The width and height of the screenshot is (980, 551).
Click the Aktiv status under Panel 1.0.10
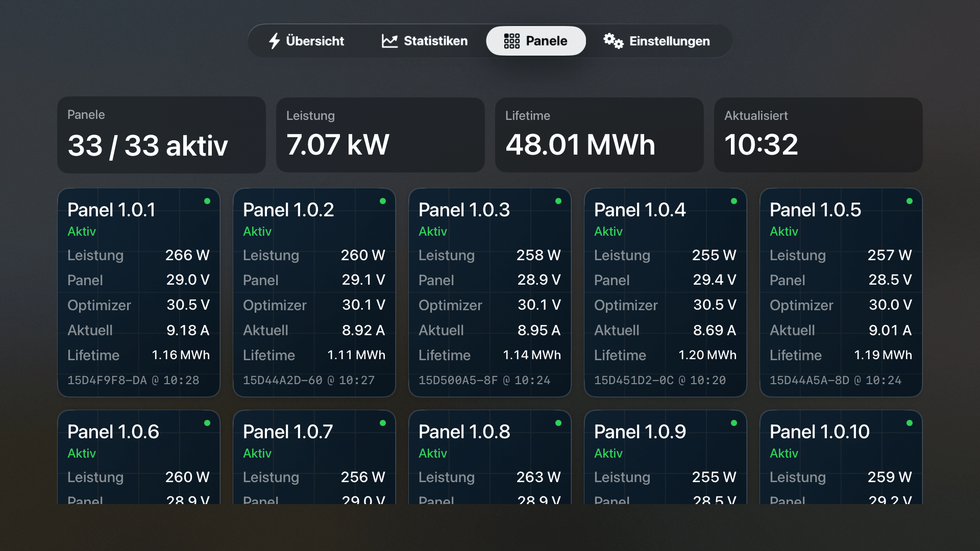[784, 454]
